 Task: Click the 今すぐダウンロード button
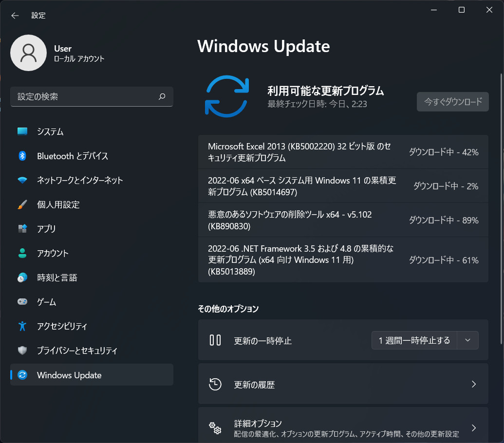click(x=452, y=102)
